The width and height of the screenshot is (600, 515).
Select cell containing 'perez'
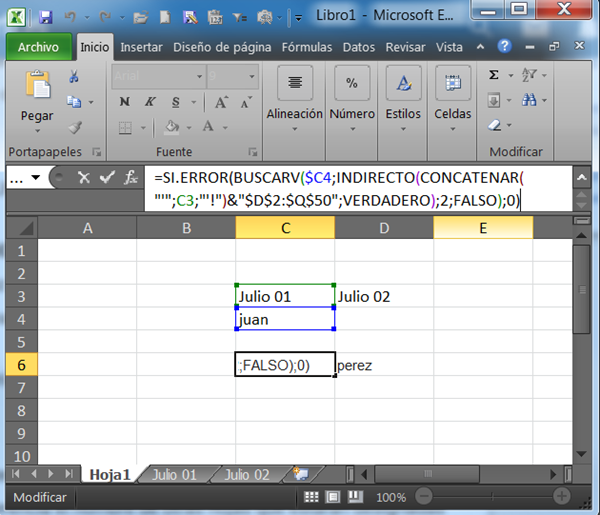[384, 365]
